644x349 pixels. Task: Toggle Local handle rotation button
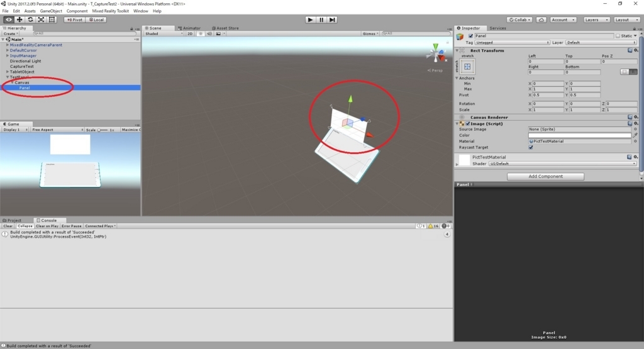96,19
